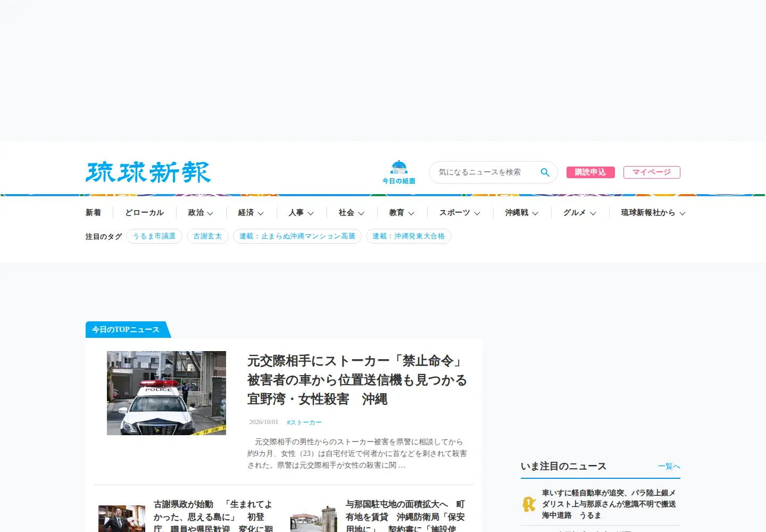The width and height of the screenshot is (766, 532).
Task: Select the うるま市議選 tag
Action: tap(154, 236)
